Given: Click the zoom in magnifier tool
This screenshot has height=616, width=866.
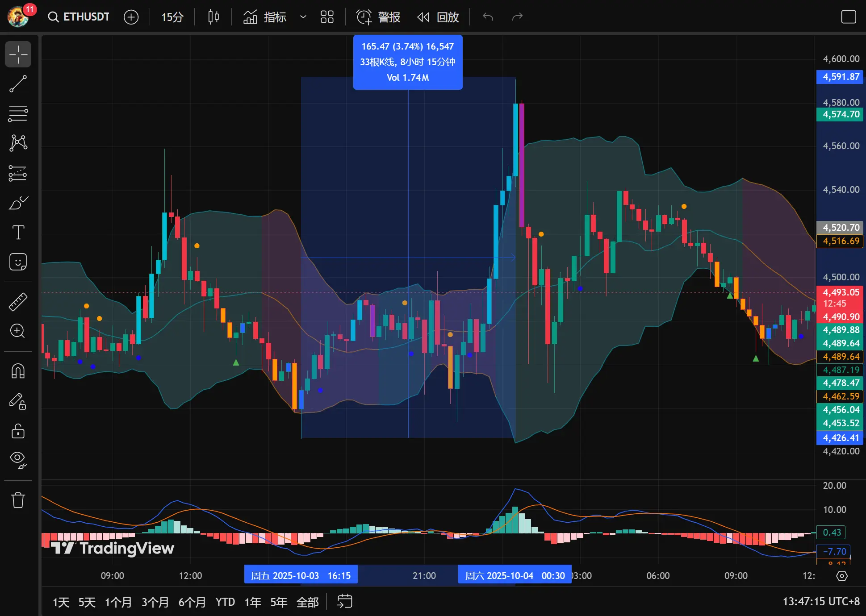Looking at the screenshot, I should [18, 331].
